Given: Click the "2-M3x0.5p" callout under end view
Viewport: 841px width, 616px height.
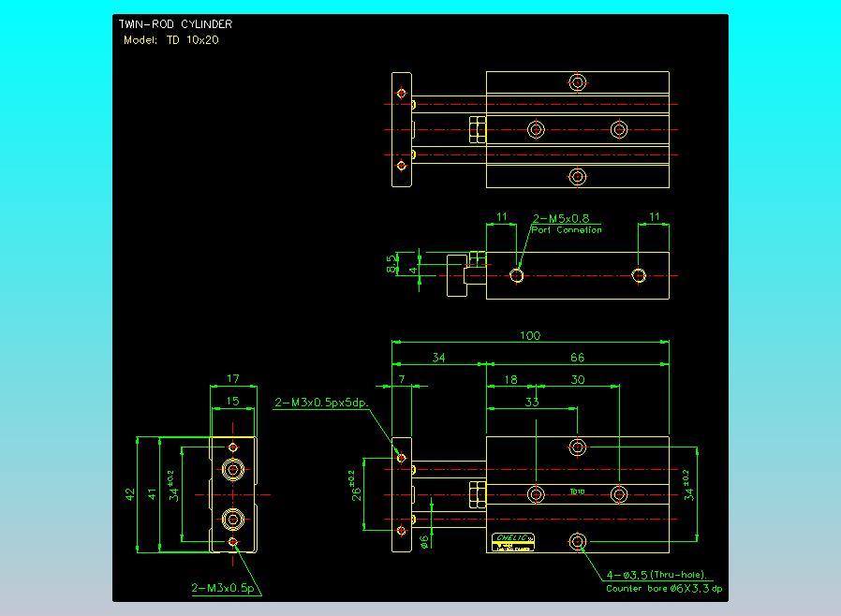Looking at the screenshot, I should coord(223,588).
